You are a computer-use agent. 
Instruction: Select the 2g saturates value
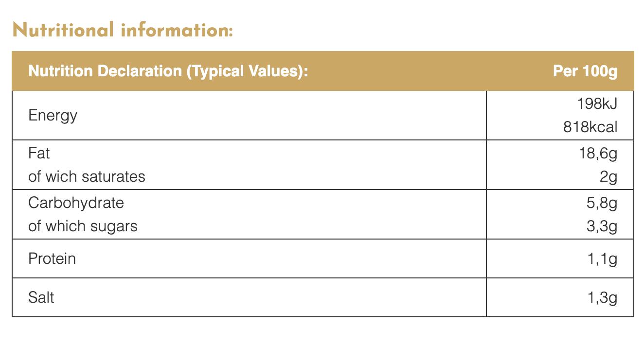pos(608,176)
